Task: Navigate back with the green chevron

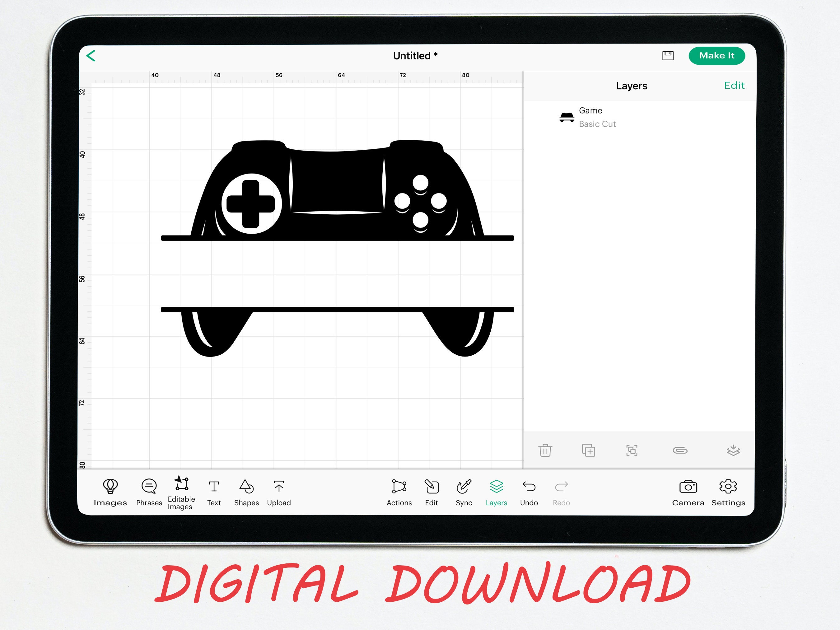Action: 91,55
